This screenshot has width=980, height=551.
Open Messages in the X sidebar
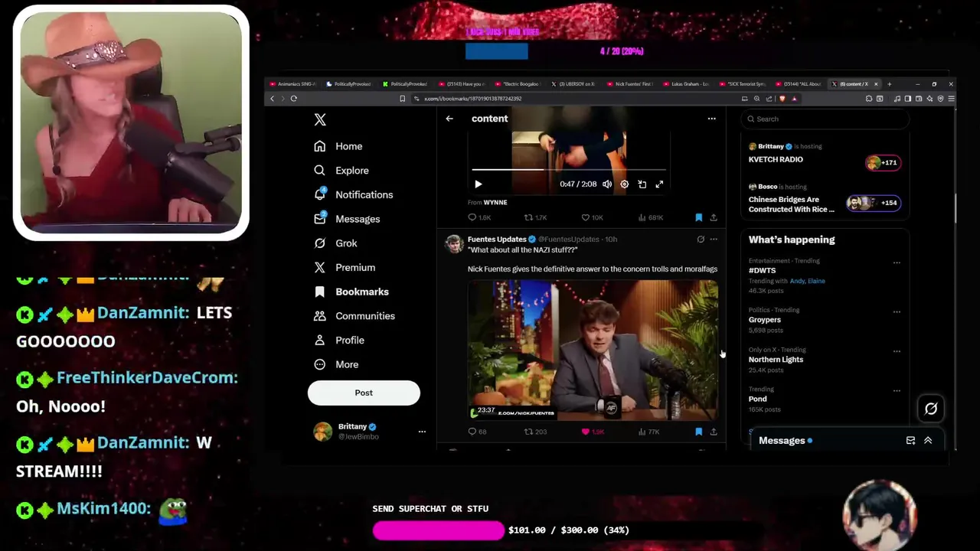pyautogui.click(x=347, y=219)
